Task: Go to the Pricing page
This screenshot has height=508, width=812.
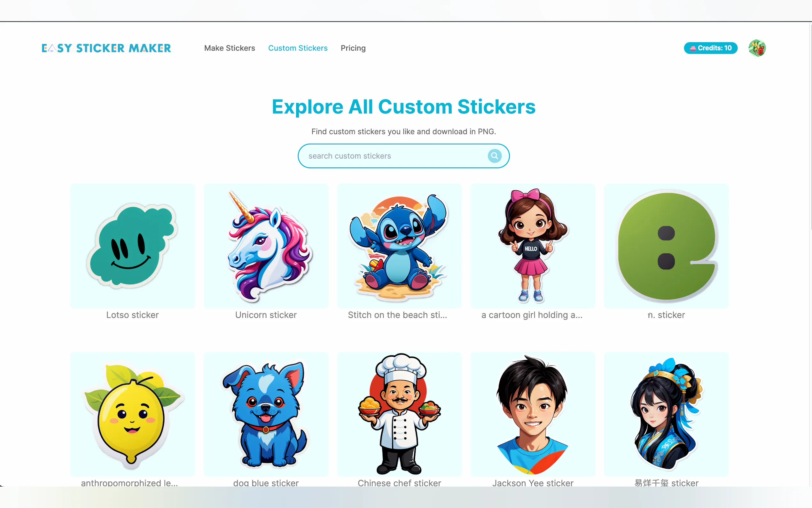Action: pos(353,48)
